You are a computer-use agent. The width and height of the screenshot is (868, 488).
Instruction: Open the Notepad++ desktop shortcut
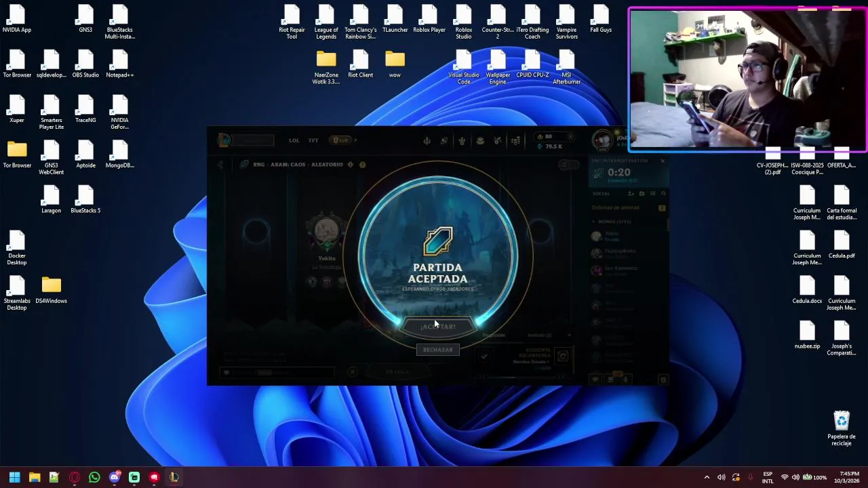119,64
